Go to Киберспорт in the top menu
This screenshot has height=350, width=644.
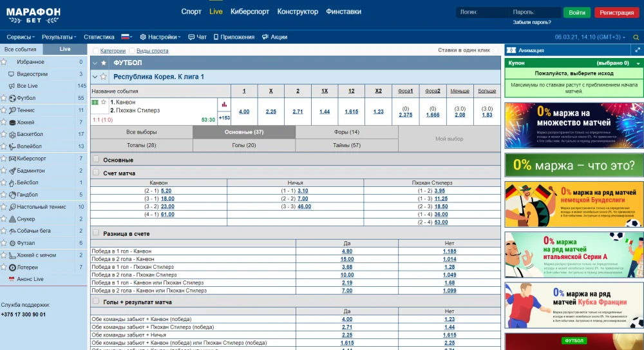click(250, 12)
